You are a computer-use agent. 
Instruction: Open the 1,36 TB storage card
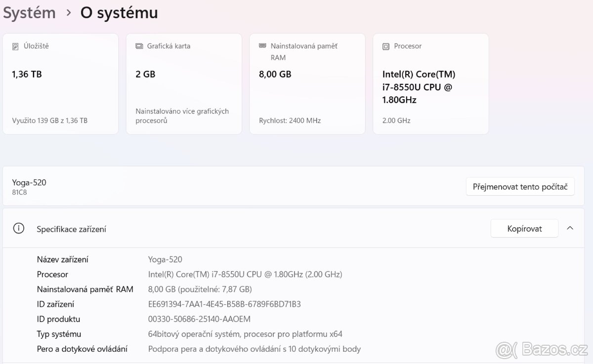(60, 84)
